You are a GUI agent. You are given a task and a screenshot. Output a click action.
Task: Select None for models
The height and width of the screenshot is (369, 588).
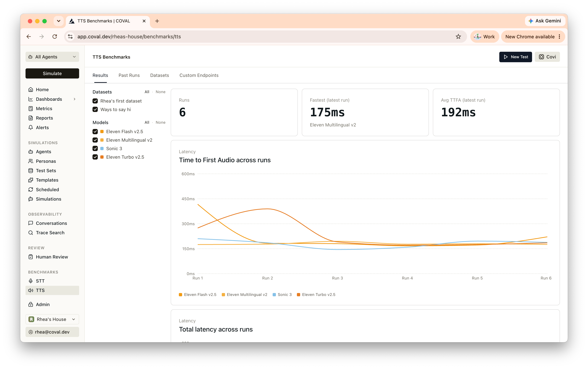pyautogui.click(x=160, y=122)
